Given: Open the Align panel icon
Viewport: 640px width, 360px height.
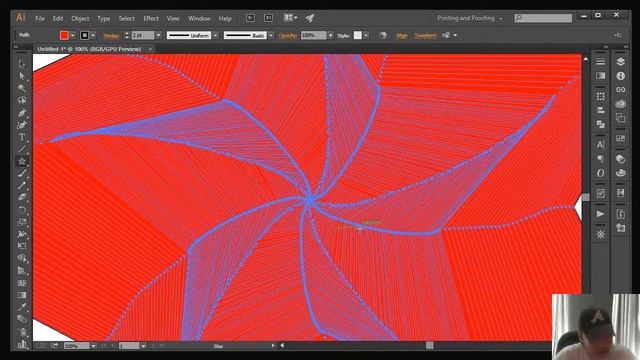Looking at the screenshot, I should [600, 110].
